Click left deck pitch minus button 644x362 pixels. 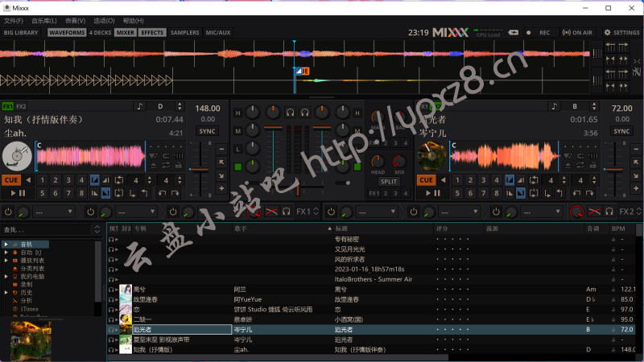click(x=221, y=149)
